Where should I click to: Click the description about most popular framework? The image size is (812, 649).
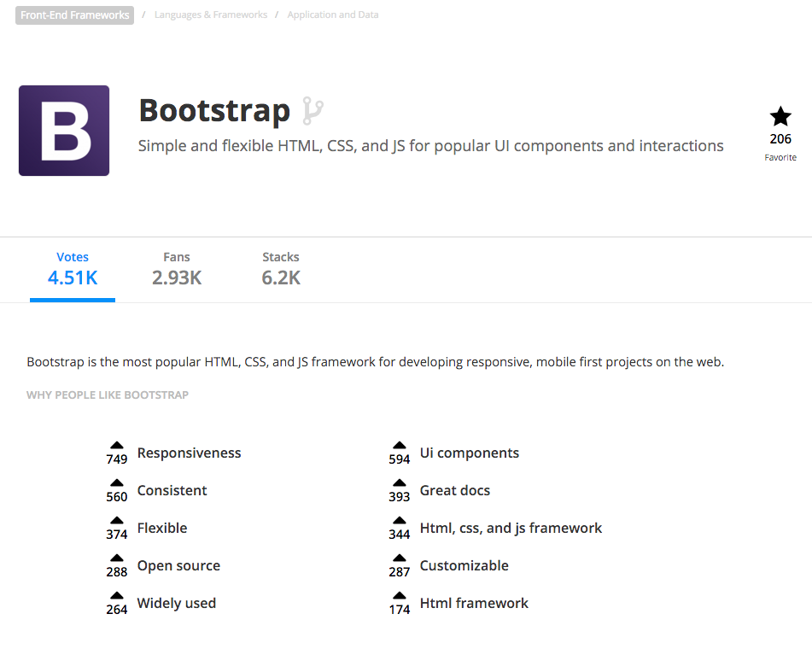tap(376, 362)
